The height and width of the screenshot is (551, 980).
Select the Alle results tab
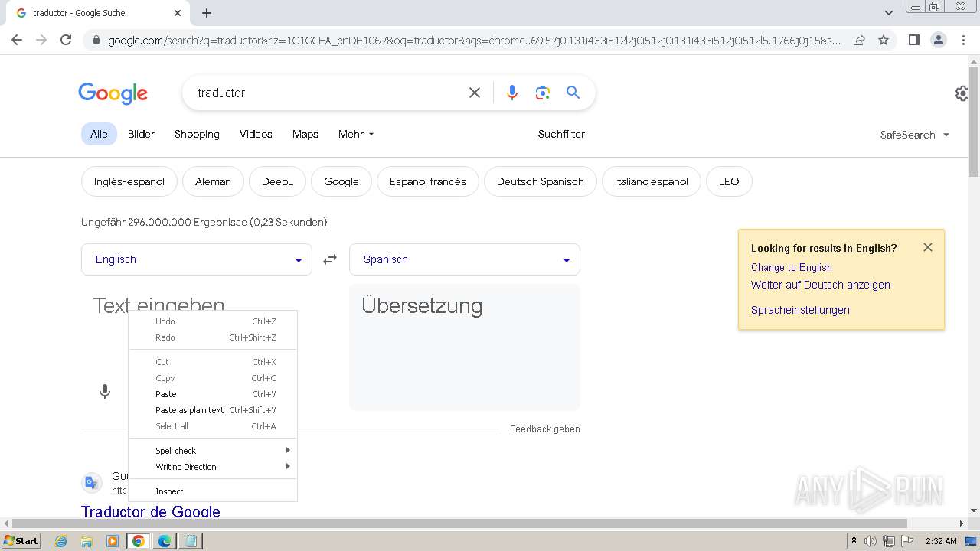[x=99, y=134]
